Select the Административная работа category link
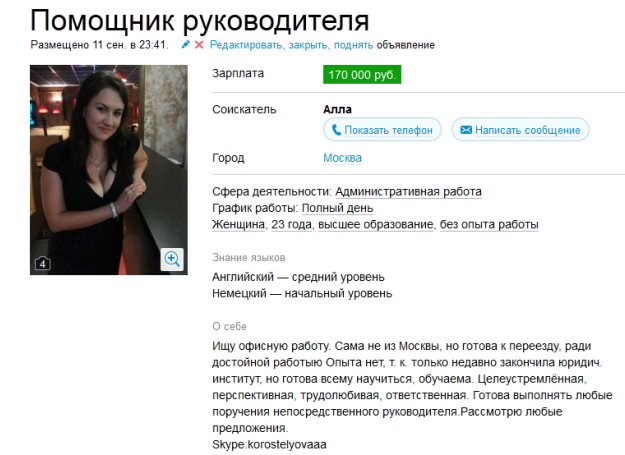 pos(408,192)
